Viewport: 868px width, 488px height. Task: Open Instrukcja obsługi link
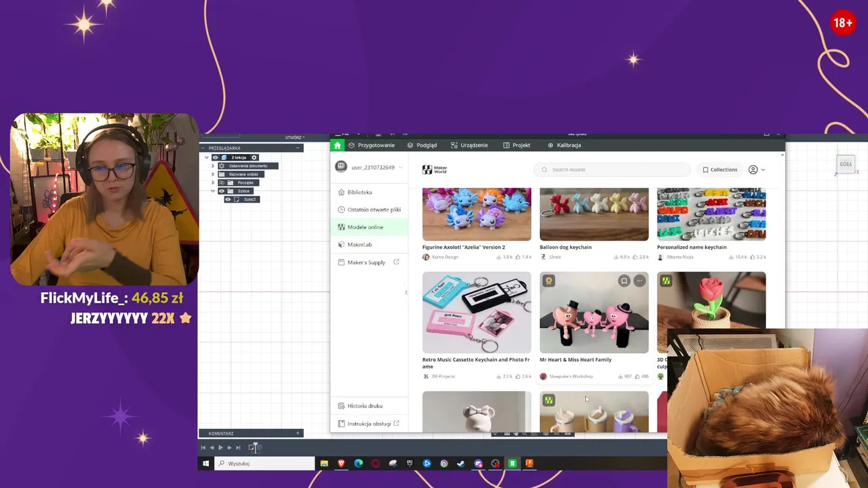coord(370,424)
